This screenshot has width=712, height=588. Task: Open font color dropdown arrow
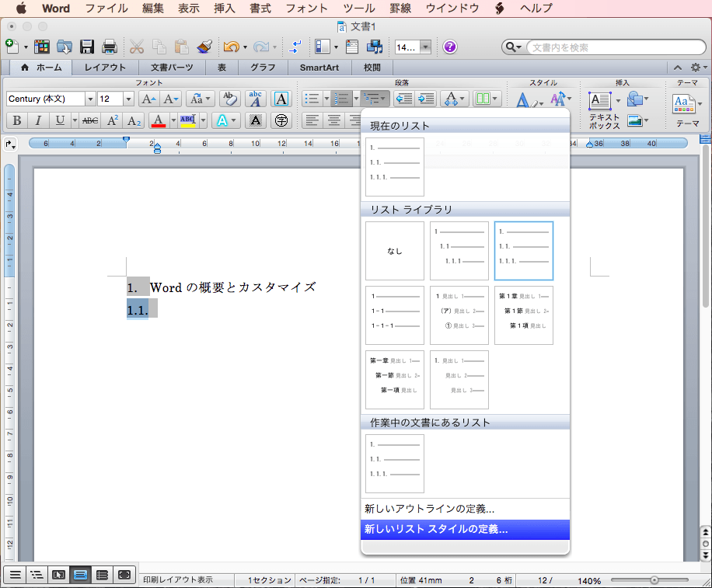(173, 120)
